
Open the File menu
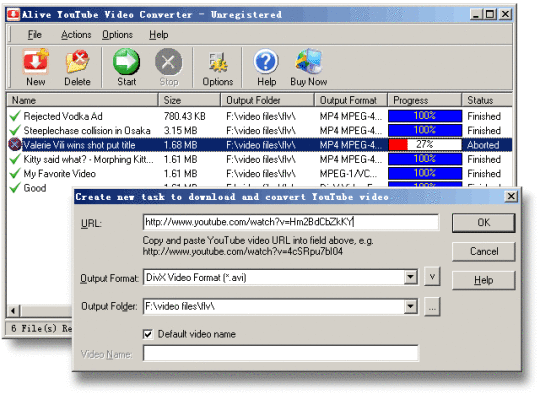(x=34, y=35)
